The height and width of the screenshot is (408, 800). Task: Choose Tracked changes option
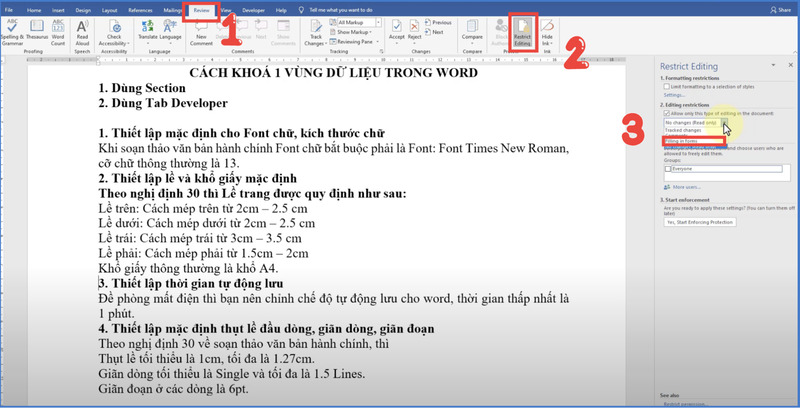[683, 131]
